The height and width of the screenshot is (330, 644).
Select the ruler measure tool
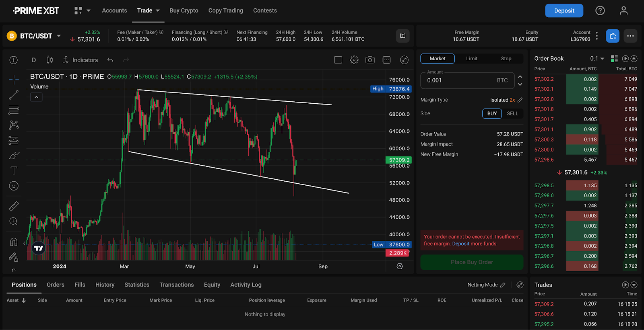tap(14, 206)
